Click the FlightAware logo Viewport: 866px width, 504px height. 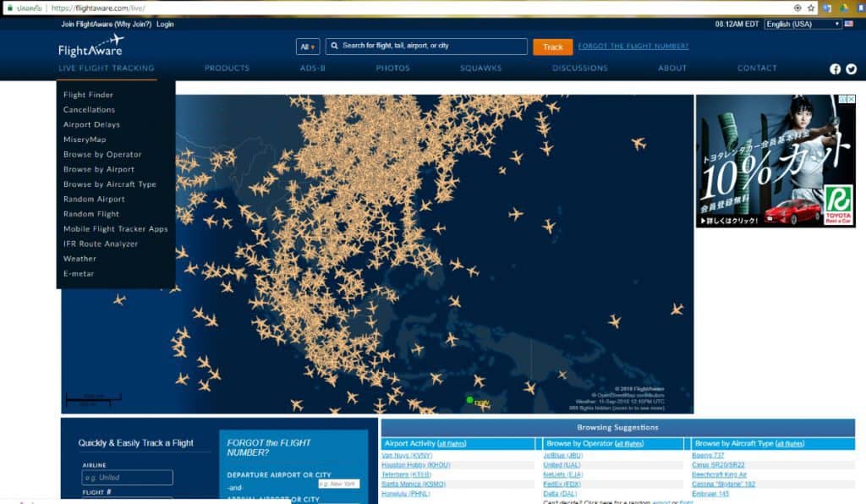pos(90,47)
